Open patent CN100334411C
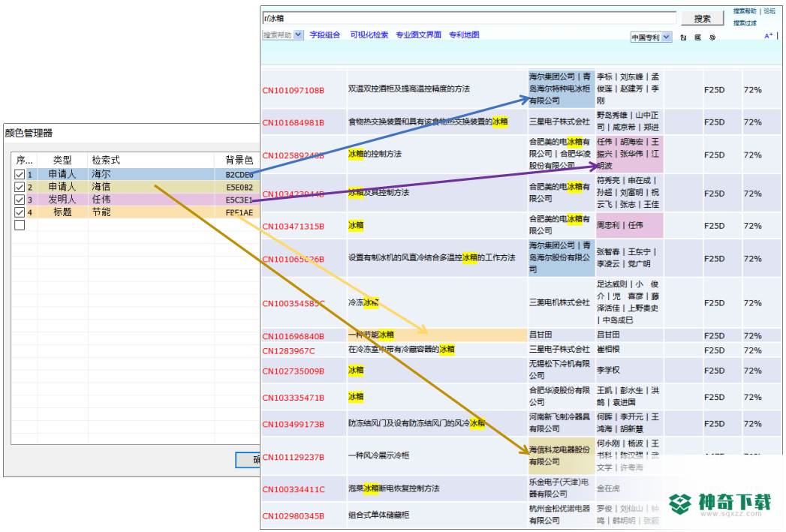786x532 pixels. click(x=294, y=489)
